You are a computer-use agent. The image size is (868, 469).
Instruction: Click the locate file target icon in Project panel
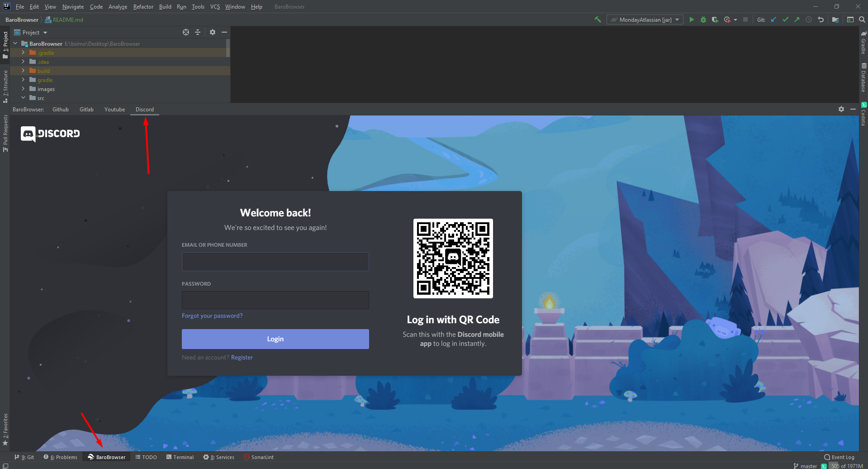pos(186,32)
